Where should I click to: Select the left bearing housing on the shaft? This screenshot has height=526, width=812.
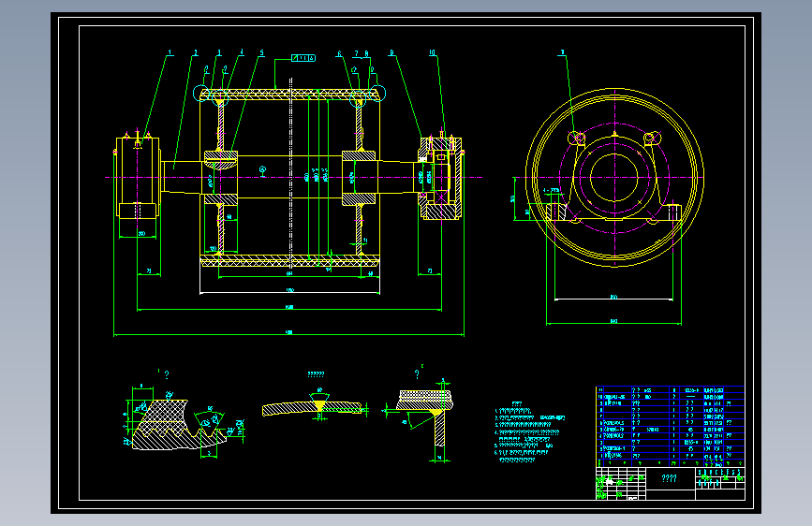[138, 178]
